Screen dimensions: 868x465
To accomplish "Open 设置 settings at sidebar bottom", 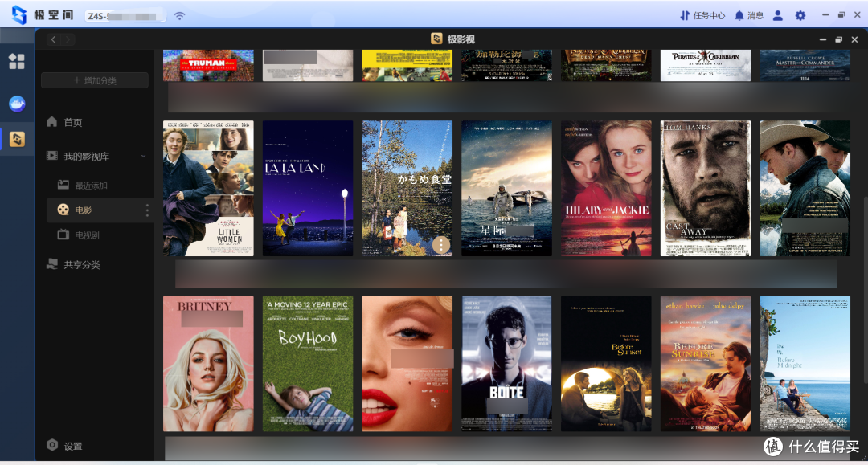I will click(65, 446).
